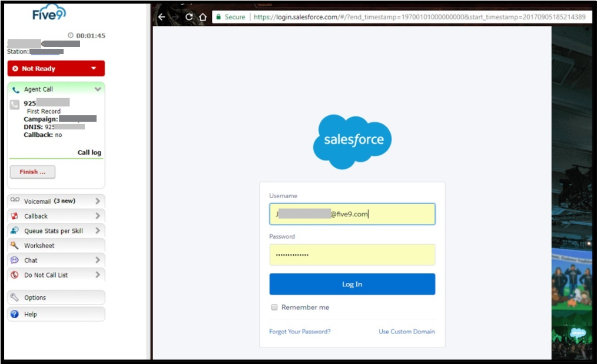The width and height of the screenshot is (597, 364).
Task: Click the Queue Stats per Skill icon
Action: click(x=15, y=231)
